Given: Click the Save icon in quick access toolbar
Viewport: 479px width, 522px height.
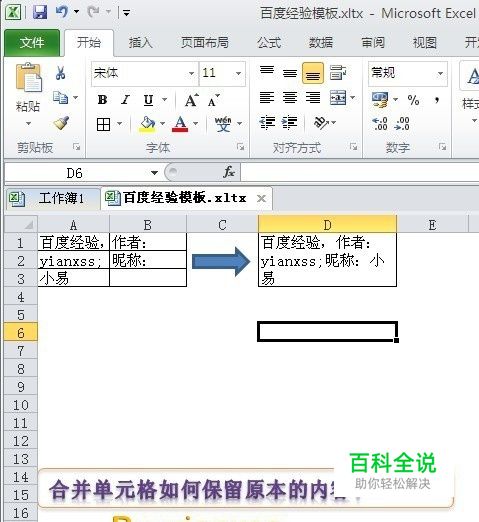Looking at the screenshot, I should (40, 12).
